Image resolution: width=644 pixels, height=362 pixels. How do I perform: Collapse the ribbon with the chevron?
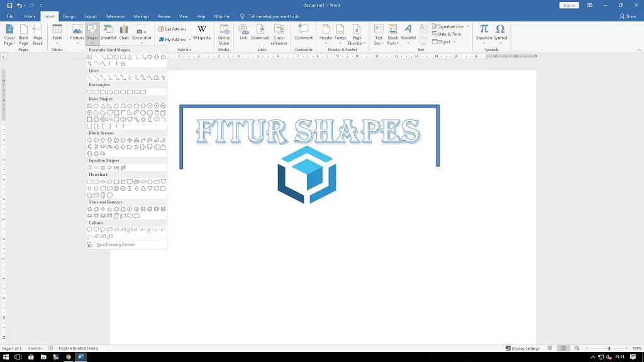(639, 50)
